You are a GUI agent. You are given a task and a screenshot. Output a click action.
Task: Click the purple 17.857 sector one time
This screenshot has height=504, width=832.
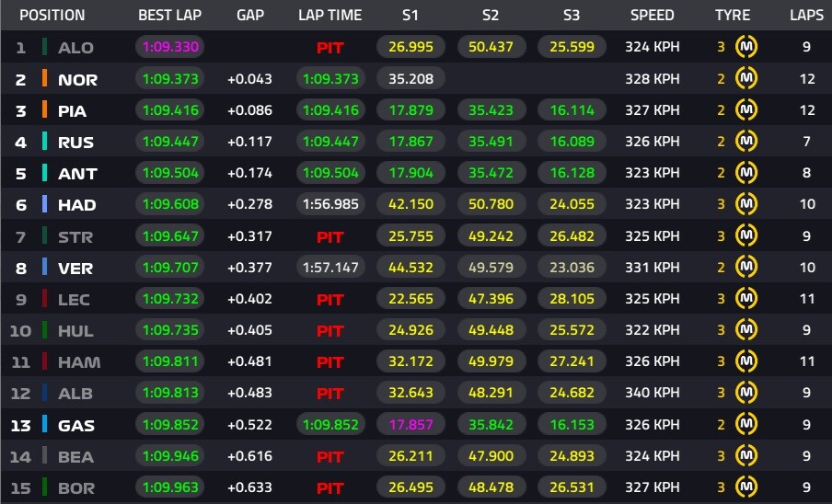coord(410,425)
